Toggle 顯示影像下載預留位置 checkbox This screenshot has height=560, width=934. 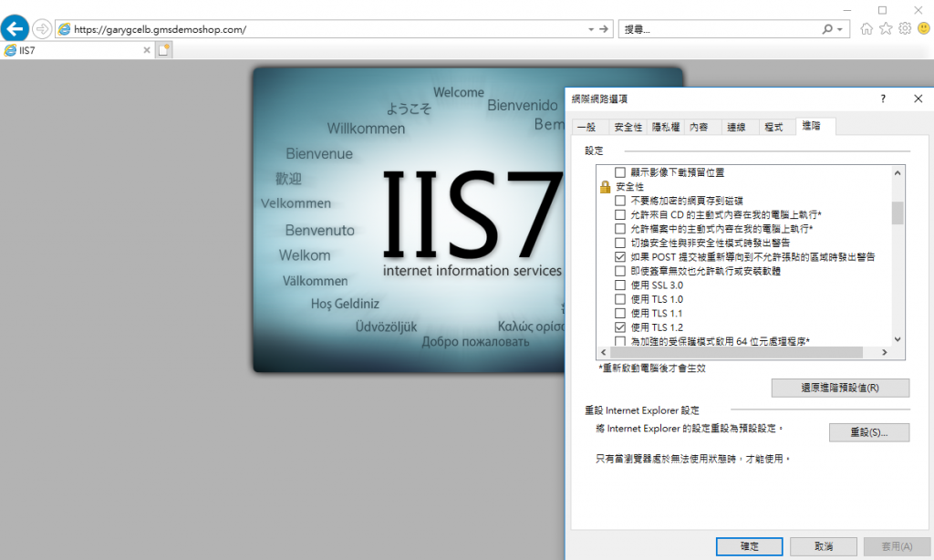[x=620, y=172]
